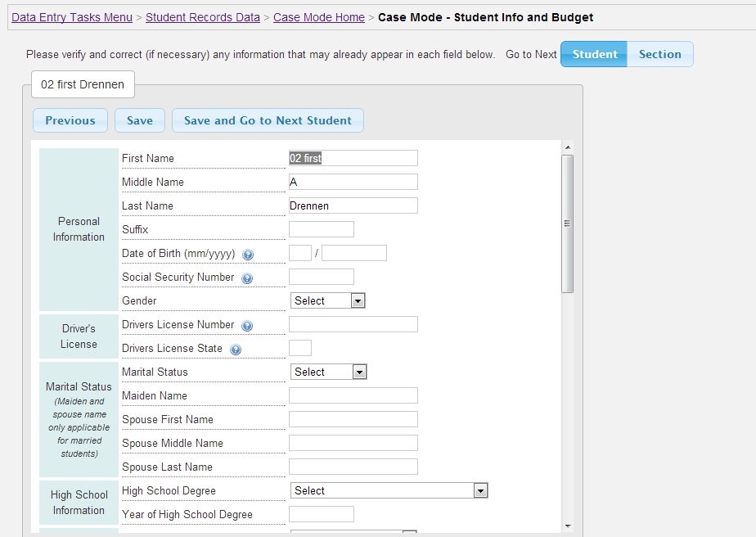
Task: Click scrollbar down arrow in form panel
Action: (568, 526)
